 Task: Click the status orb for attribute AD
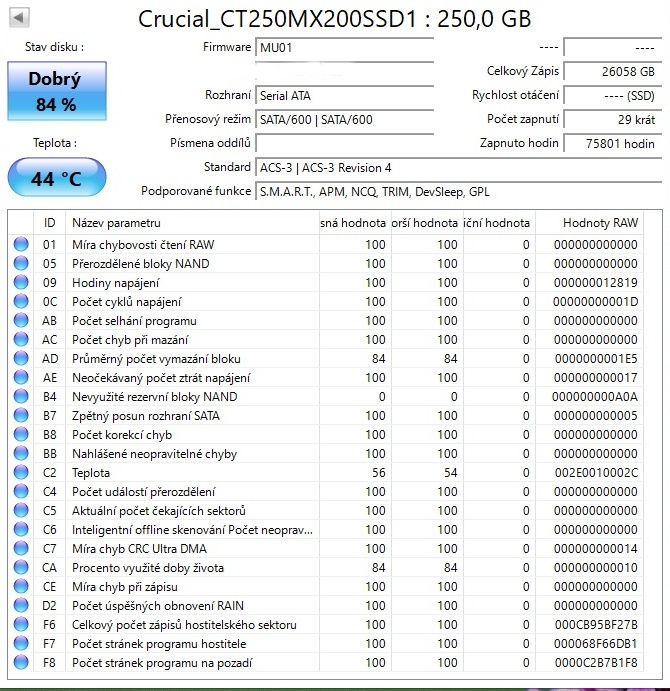pos(21,358)
